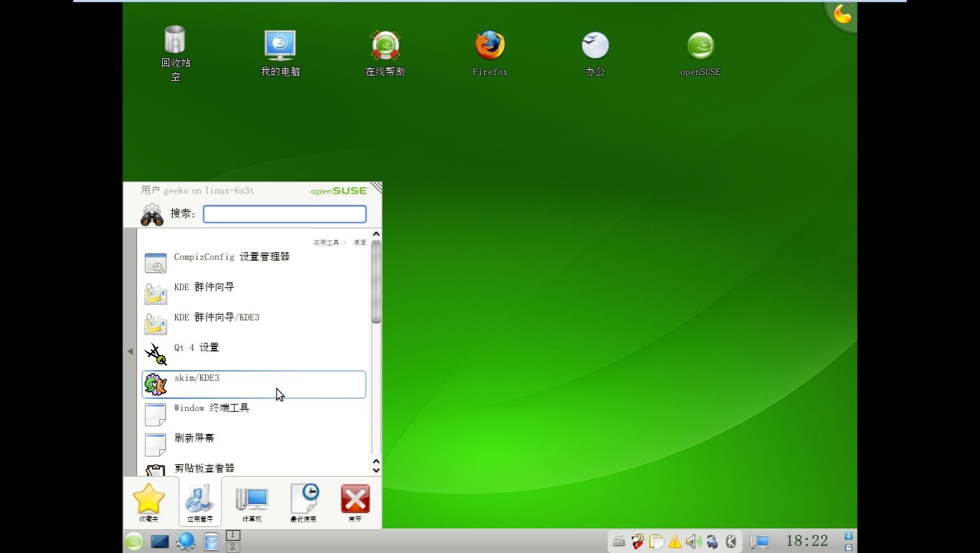Open 我的电脑 desktop icon
The height and width of the screenshot is (553, 980).
click(x=280, y=54)
